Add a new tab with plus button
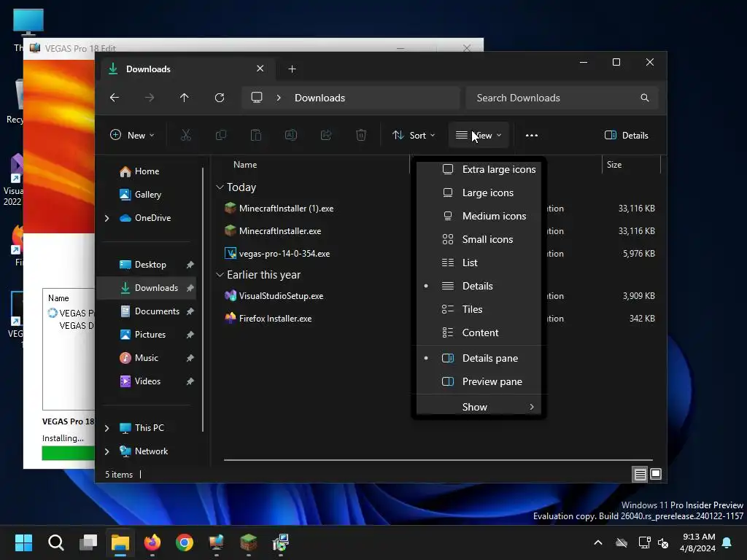This screenshot has height=560, width=747. point(292,69)
